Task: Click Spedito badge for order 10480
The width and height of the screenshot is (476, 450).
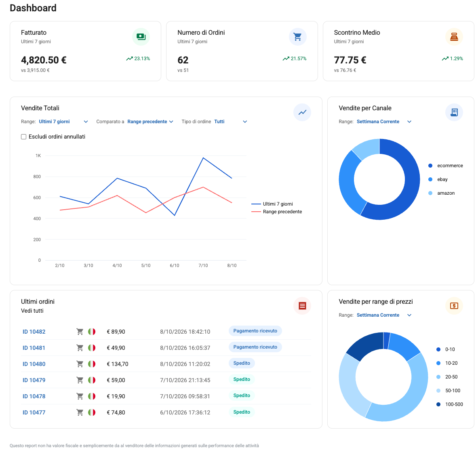Action: [x=242, y=363]
